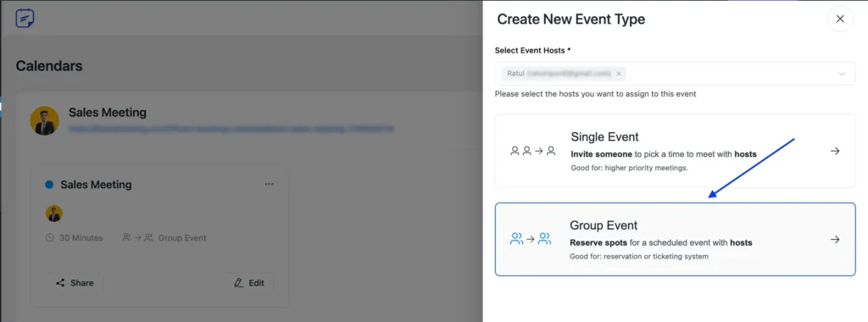Click the 'Good for: higher priority meetings.' text
The image size is (868, 322).
tap(630, 168)
